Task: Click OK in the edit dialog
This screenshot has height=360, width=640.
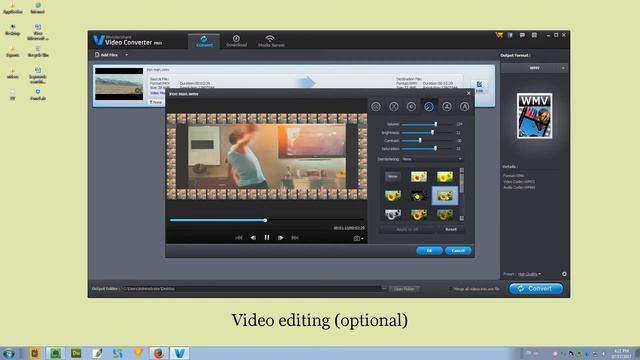Action: (x=429, y=251)
